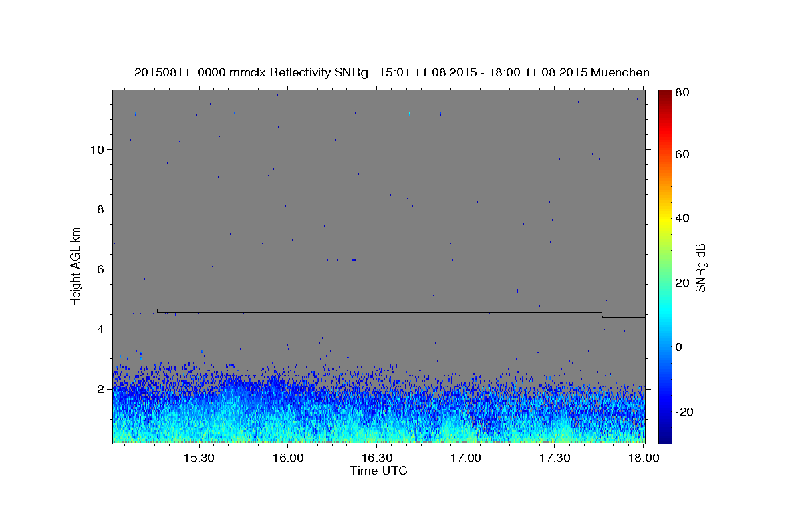Click the 'Muenchen' word in the title
798x532 pixels.
[620, 72]
